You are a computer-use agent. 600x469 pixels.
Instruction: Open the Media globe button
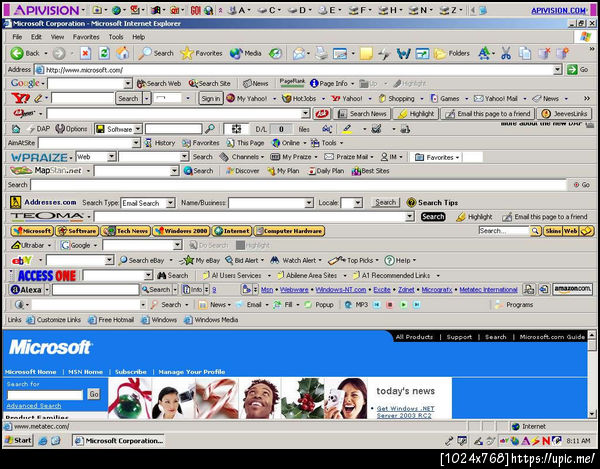245,53
